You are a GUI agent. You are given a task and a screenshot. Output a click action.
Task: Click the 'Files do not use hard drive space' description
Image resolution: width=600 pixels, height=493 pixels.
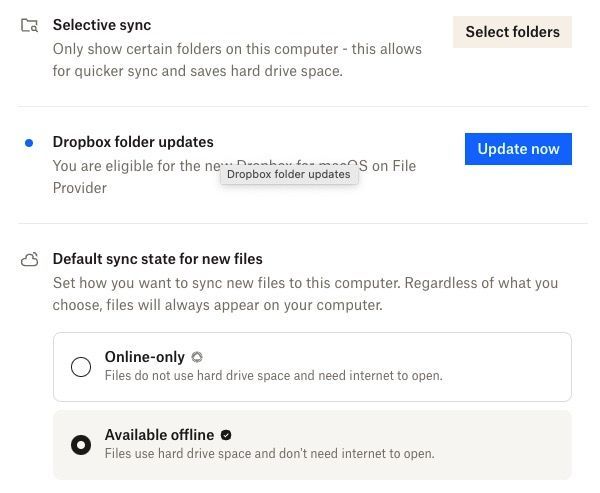(273, 376)
